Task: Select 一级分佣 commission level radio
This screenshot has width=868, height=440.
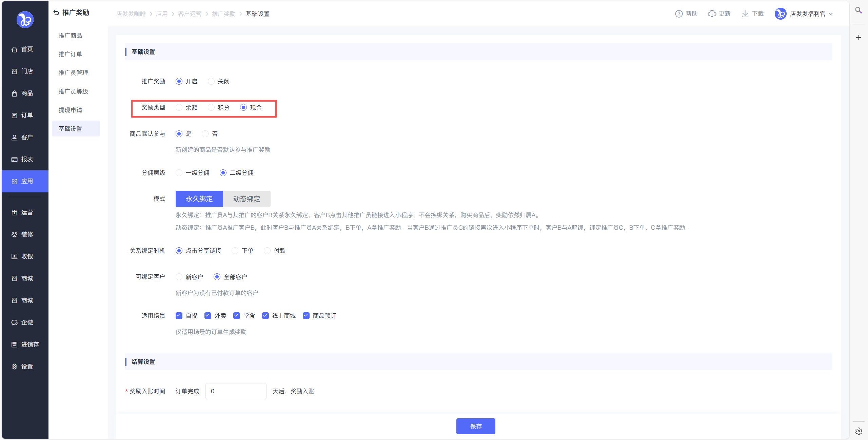Action: (179, 173)
